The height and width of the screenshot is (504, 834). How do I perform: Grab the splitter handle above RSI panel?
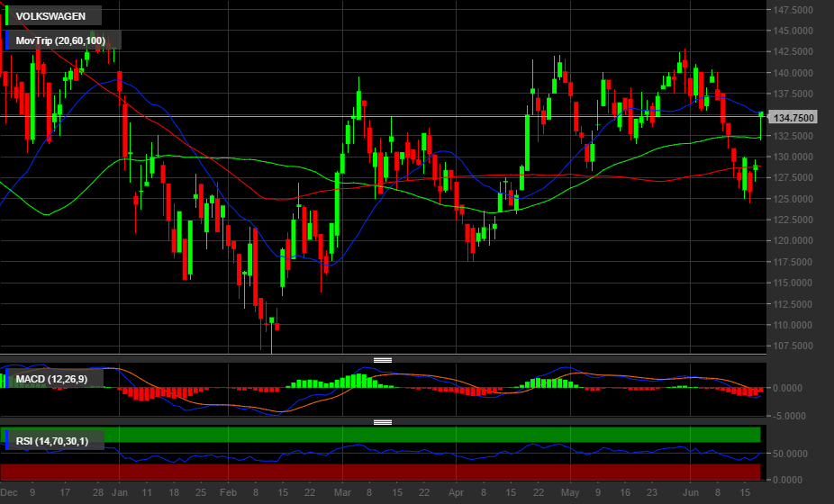[383, 422]
